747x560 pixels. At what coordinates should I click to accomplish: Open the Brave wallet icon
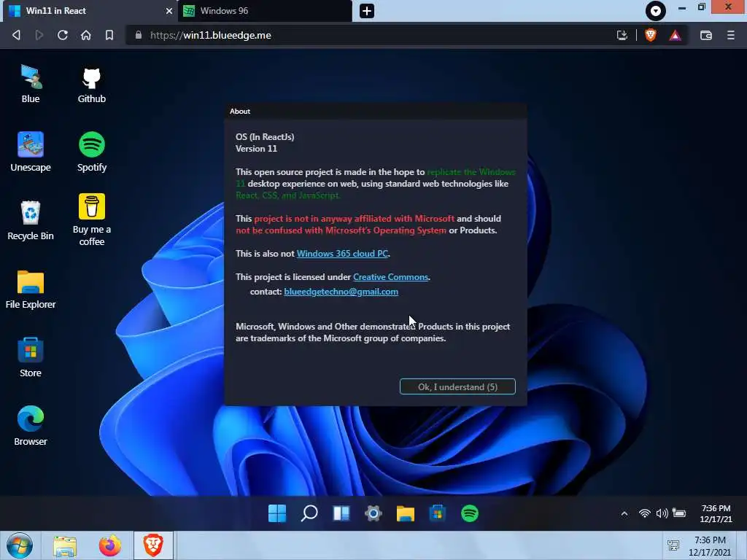[x=706, y=35]
